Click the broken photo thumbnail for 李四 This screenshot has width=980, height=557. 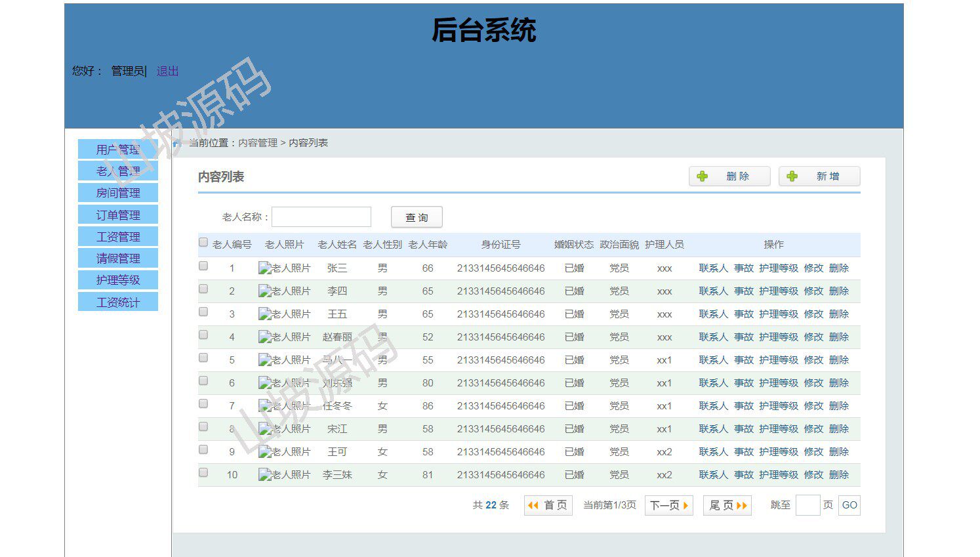[284, 291]
